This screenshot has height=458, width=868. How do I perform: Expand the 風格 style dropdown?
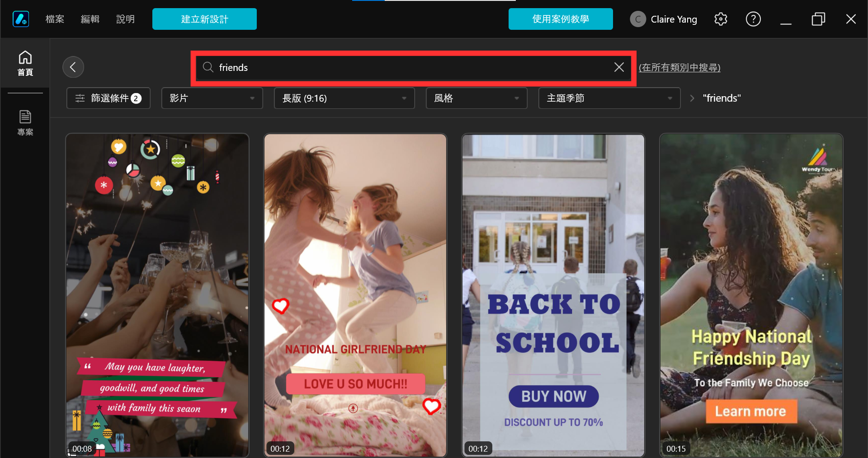[x=476, y=98]
